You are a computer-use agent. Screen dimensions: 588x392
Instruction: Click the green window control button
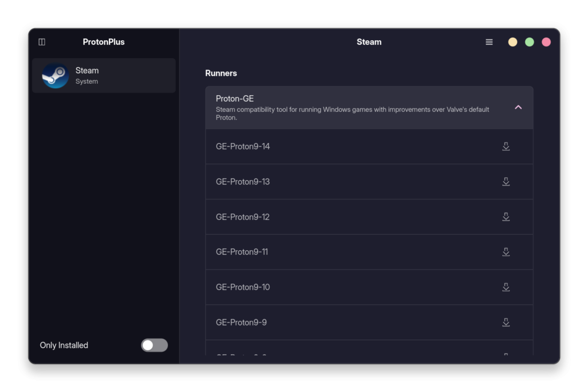tap(529, 42)
